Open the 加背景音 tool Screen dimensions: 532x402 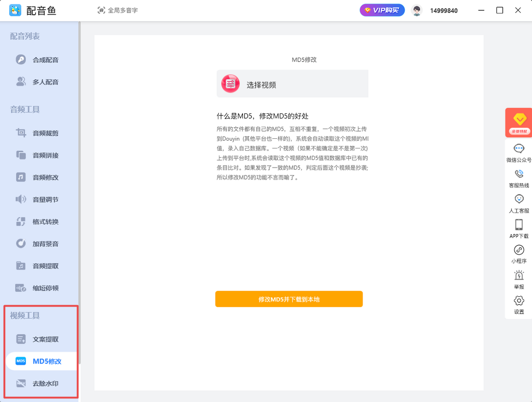[x=39, y=244]
